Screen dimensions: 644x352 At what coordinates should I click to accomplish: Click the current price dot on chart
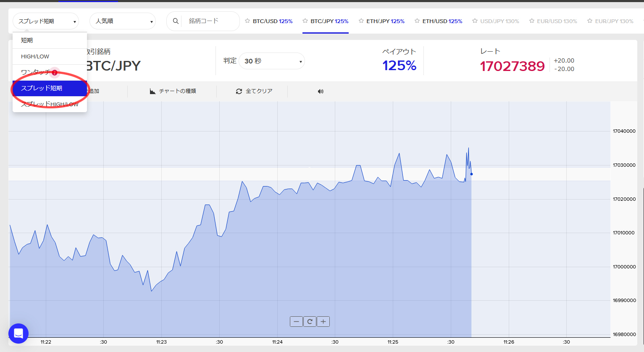tap(471, 174)
